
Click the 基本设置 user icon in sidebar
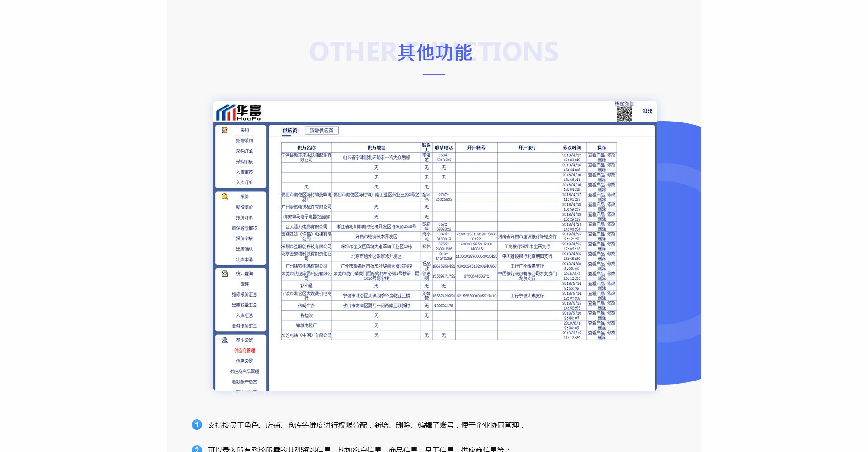(x=225, y=340)
